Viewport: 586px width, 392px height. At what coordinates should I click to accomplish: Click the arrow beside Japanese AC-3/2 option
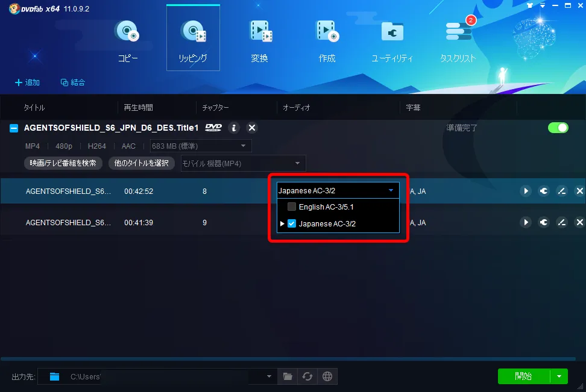tap(282, 223)
